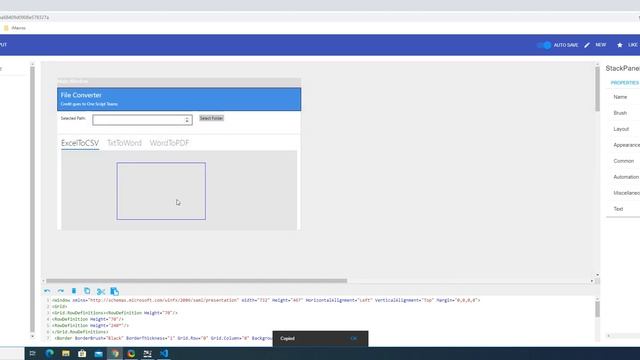Click the File Converter title text
The height and width of the screenshot is (360, 640).
click(81, 95)
